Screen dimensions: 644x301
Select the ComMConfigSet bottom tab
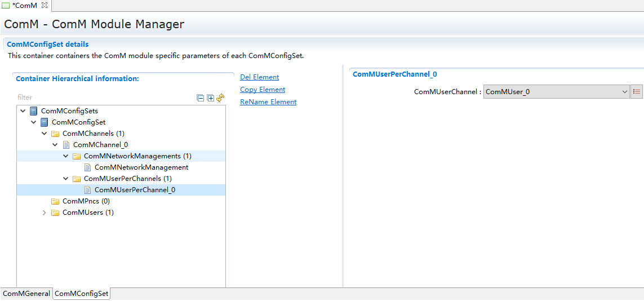tap(81, 294)
